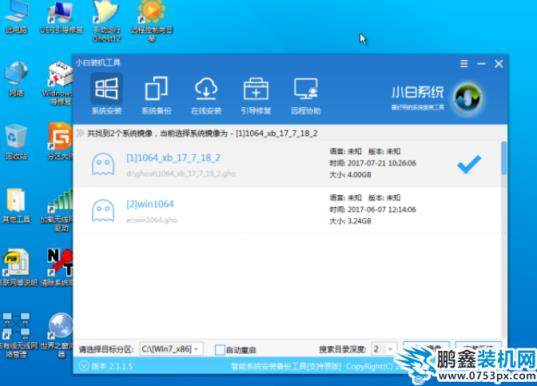The width and height of the screenshot is (537, 386).
Task: Click the version icon beside 版本 2.1.1.5
Action: tap(83, 366)
